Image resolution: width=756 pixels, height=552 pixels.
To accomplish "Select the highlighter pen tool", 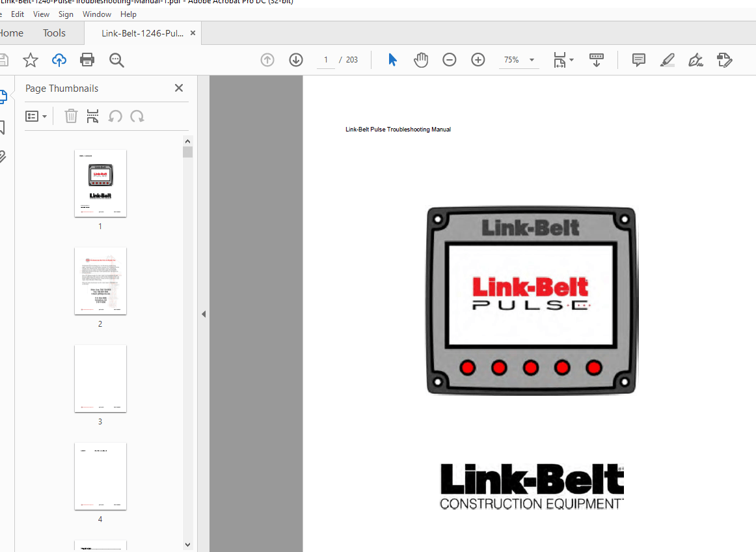I will coord(668,60).
